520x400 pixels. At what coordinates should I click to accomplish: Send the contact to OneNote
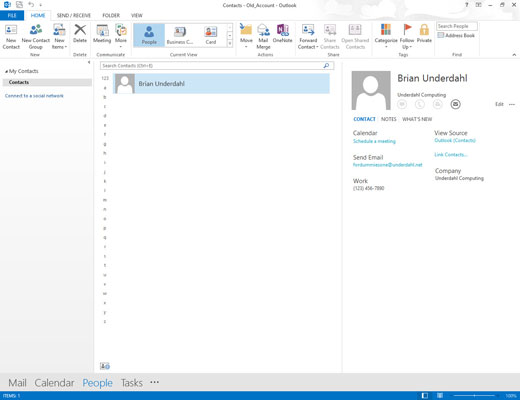282,33
